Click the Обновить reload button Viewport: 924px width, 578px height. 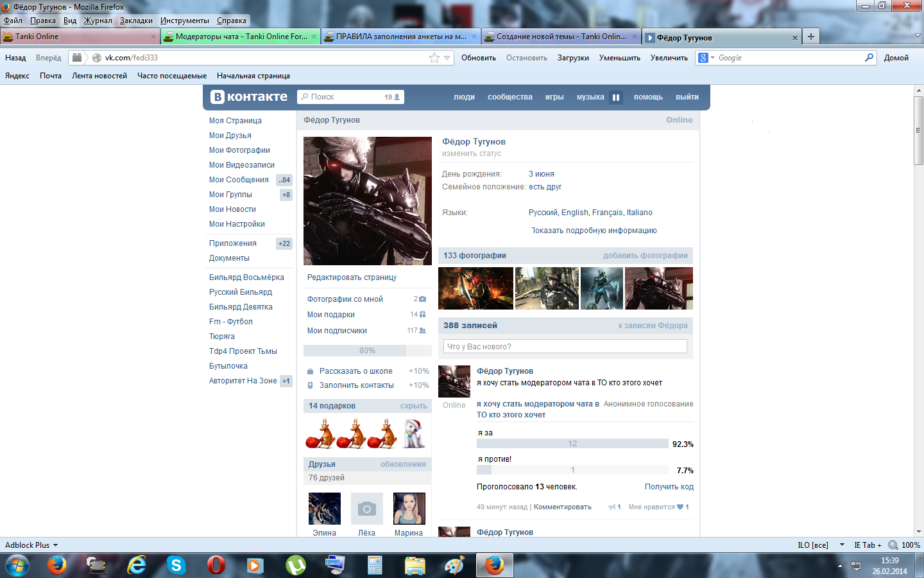pyautogui.click(x=479, y=58)
